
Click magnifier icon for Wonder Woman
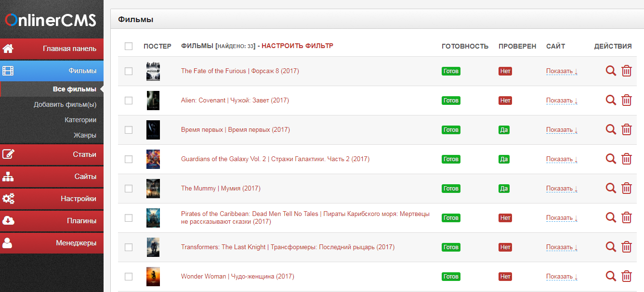pyautogui.click(x=611, y=277)
